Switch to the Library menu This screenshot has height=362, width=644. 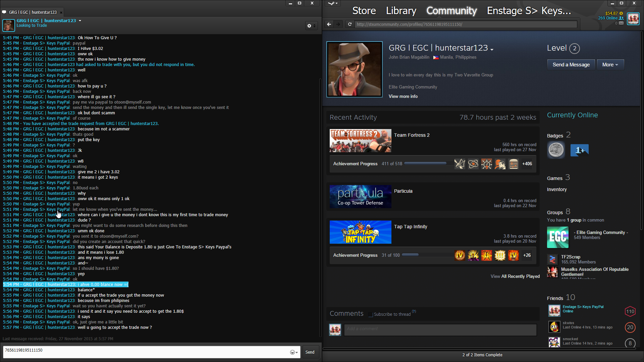point(401,11)
